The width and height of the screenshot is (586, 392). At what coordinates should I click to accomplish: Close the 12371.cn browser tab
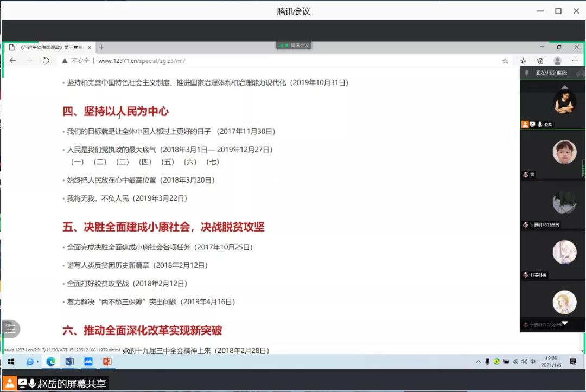(x=90, y=48)
